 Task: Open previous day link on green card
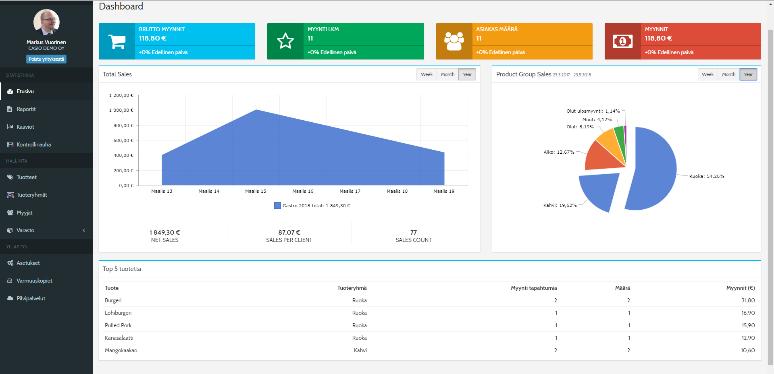(x=331, y=52)
